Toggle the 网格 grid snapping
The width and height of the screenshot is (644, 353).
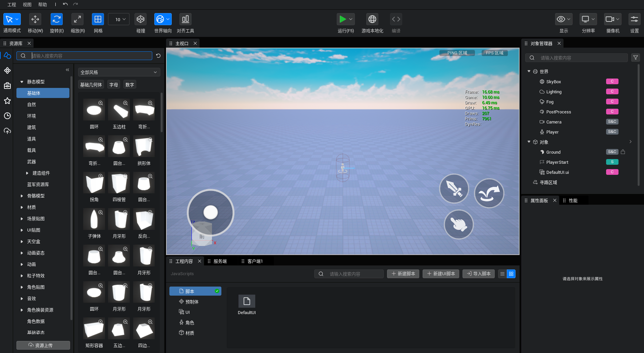pyautogui.click(x=98, y=19)
